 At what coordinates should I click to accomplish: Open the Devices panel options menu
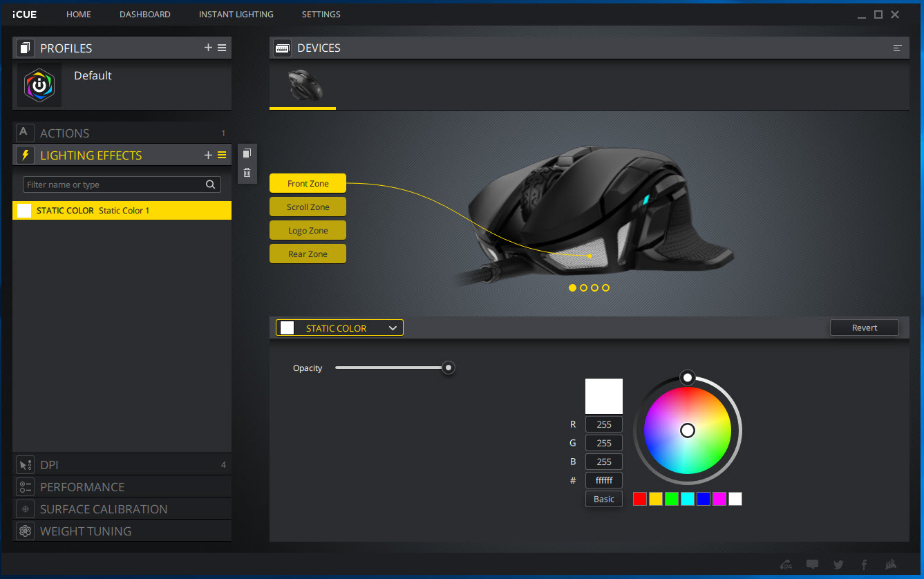(x=897, y=48)
